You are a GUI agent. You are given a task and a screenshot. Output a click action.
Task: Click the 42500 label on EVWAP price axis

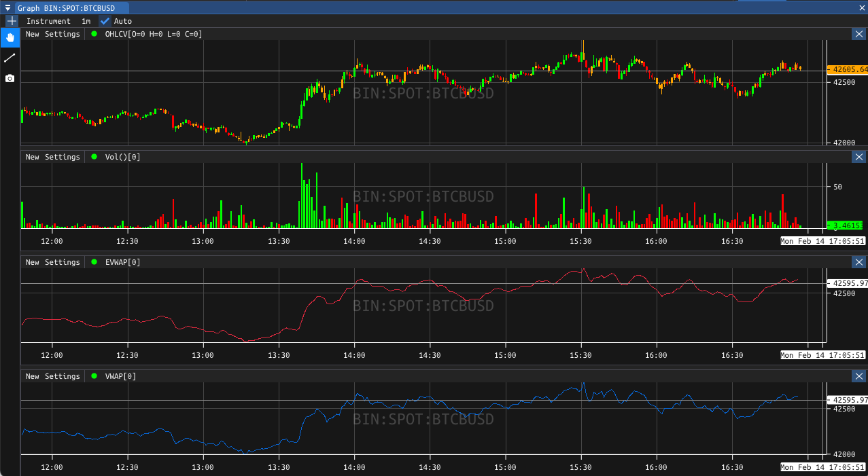coord(844,293)
